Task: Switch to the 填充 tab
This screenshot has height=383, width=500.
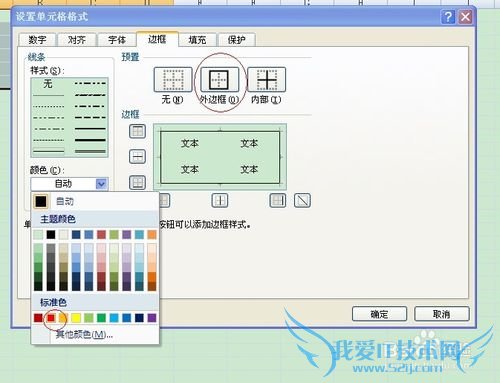Action: coord(197,40)
